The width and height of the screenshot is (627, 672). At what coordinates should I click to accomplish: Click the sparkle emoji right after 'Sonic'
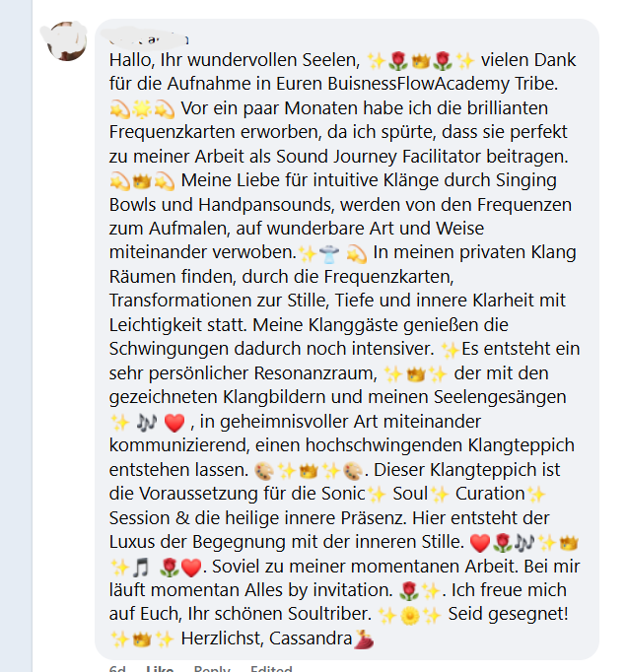[377, 494]
